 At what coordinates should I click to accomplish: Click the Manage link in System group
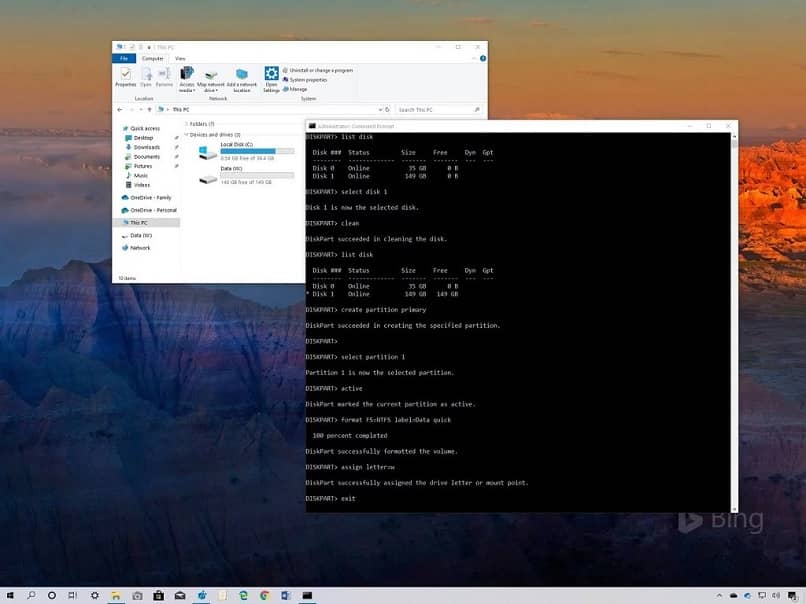tap(300, 89)
